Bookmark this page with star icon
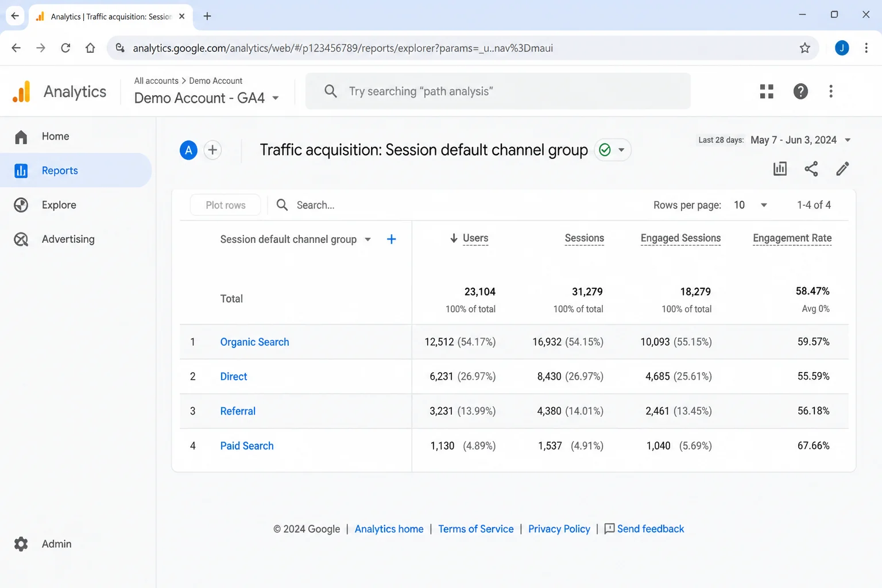The image size is (882, 588). click(805, 48)
